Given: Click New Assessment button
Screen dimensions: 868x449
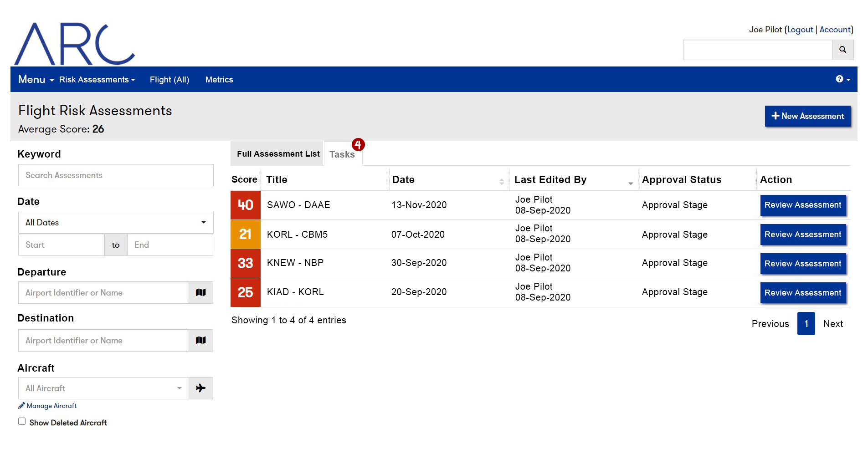Looking at the screenshot, I should tap(807, 116).
